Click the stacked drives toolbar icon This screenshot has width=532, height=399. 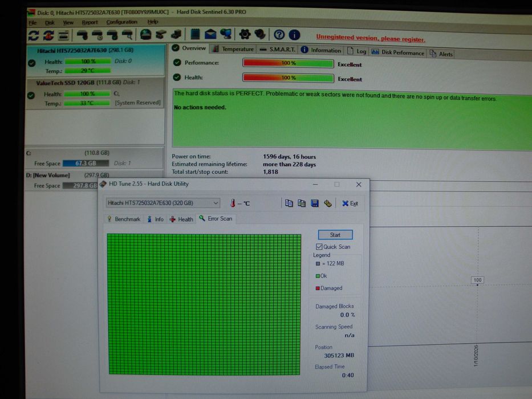point(176,34)
